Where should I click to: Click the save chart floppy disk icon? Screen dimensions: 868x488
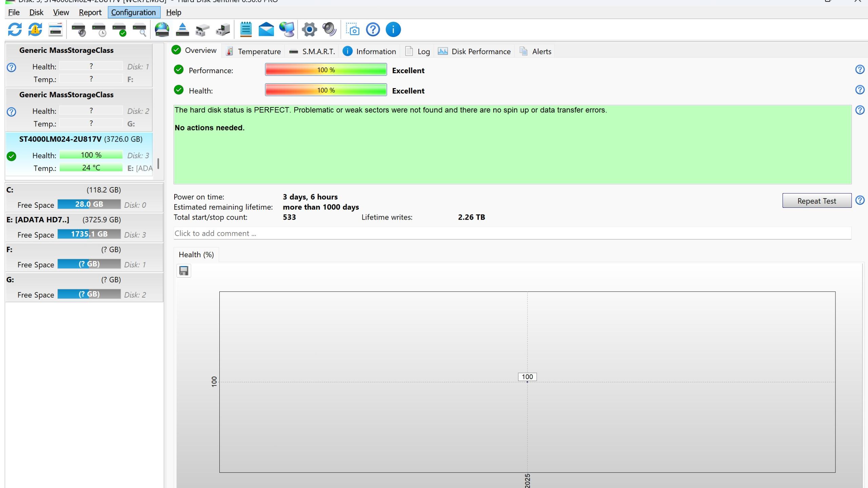coord(184,271)
